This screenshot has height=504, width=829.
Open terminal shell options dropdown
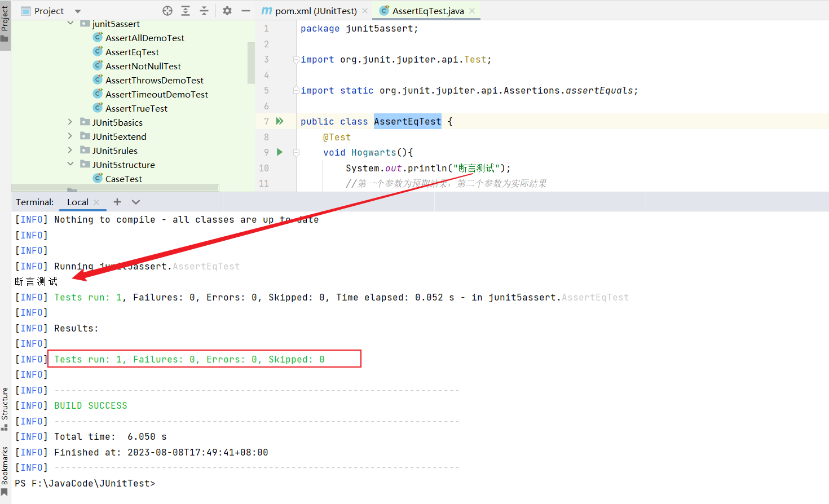(x=136, y=202)
